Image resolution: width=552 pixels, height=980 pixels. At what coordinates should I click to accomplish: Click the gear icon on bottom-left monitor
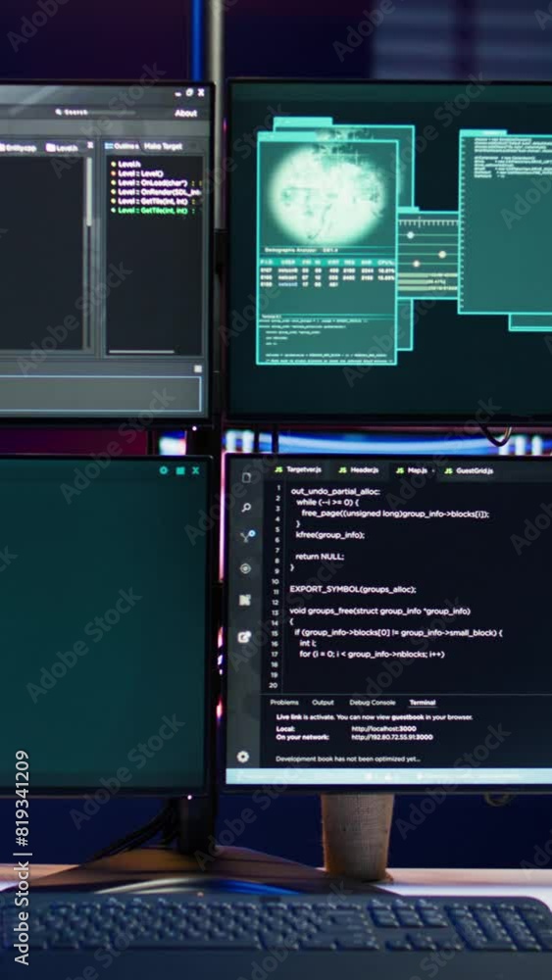click(x=164, y=470)
